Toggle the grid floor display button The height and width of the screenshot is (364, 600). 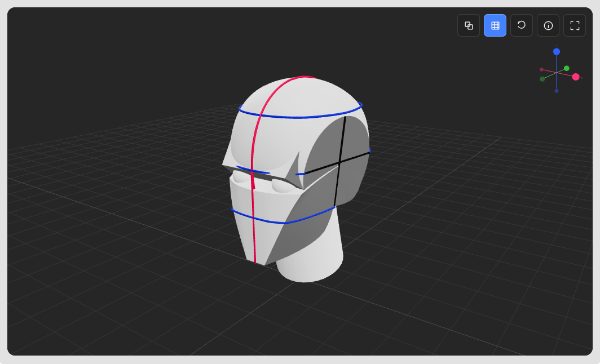pyautogui.click(x=495, y=25)
